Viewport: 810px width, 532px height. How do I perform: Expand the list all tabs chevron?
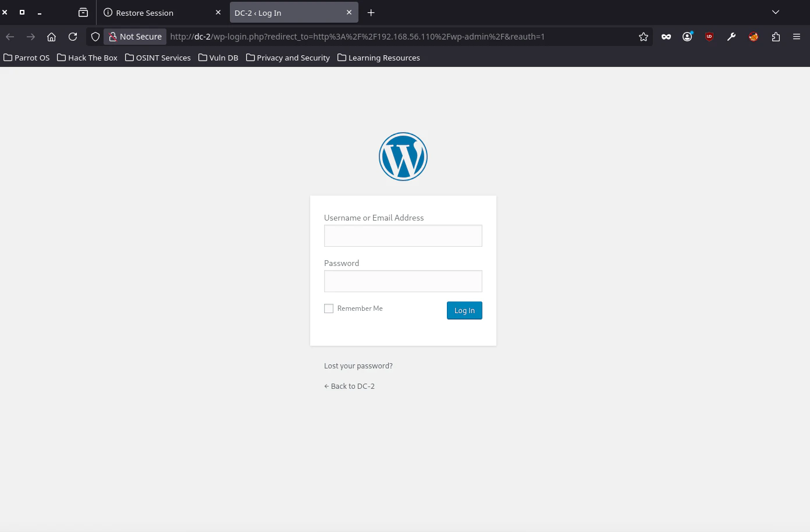click(x=776, y=12)
